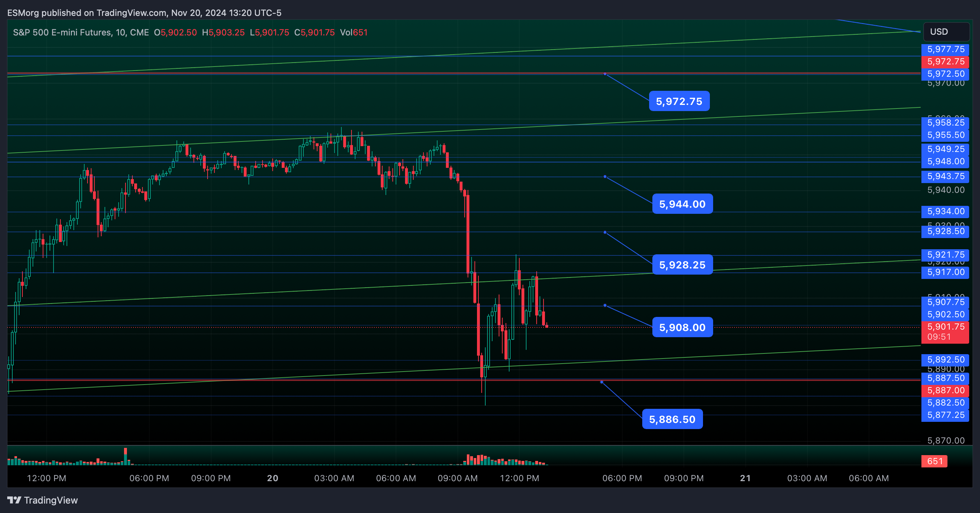Select the 5,955.50 price axis tag
Screen dimensions: 980x513
(x=945, y=135)
